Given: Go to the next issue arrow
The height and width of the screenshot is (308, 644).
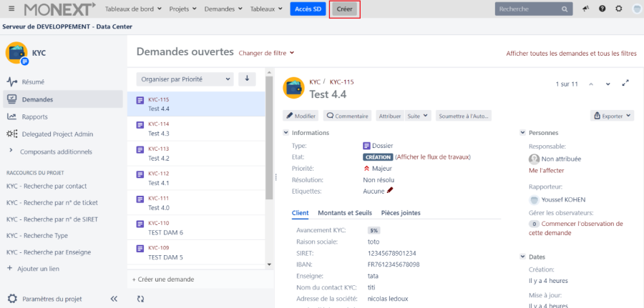Looking at the screenshot, I should 608,84.
